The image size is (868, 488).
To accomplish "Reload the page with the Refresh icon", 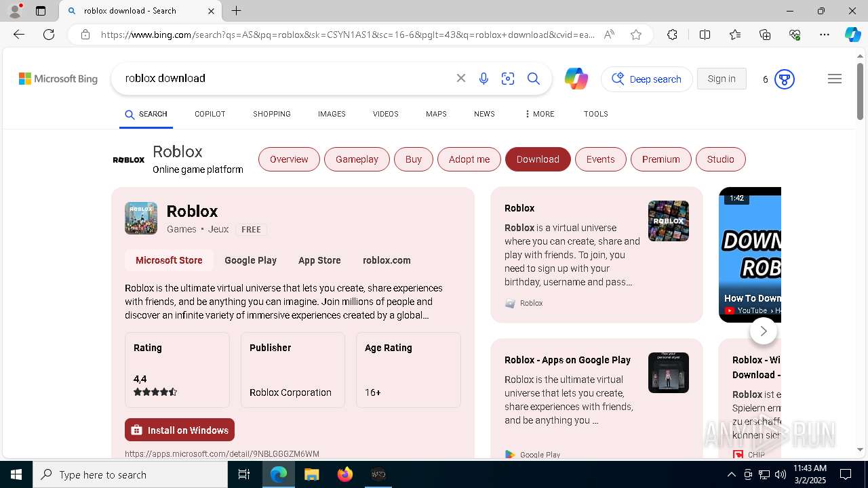I will click(x=49, y=35).
